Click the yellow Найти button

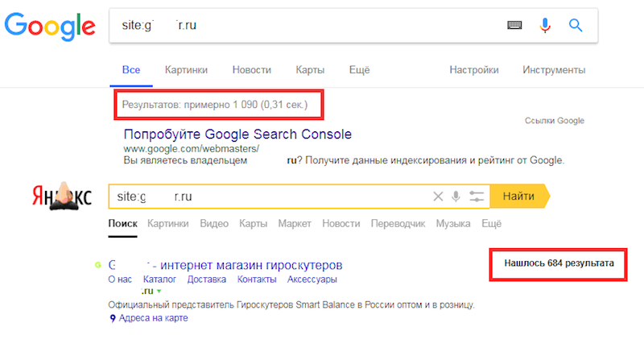coord(519,197)
